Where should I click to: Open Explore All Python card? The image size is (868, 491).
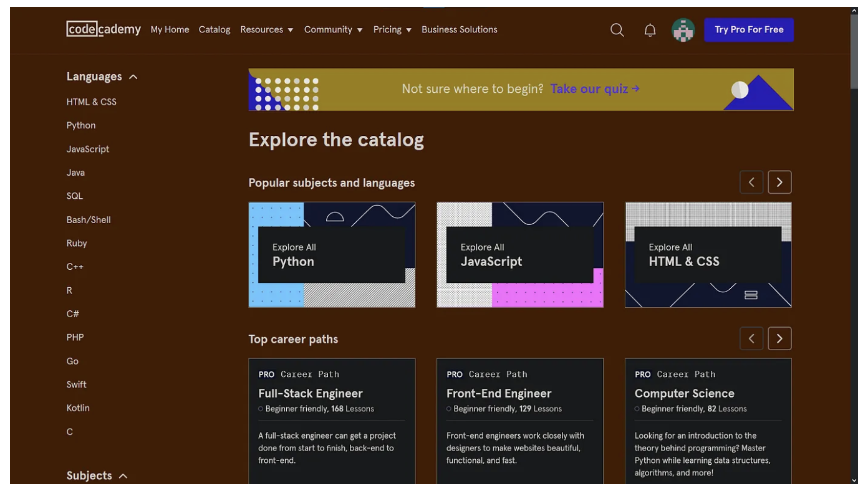click(x=332, y=255)
